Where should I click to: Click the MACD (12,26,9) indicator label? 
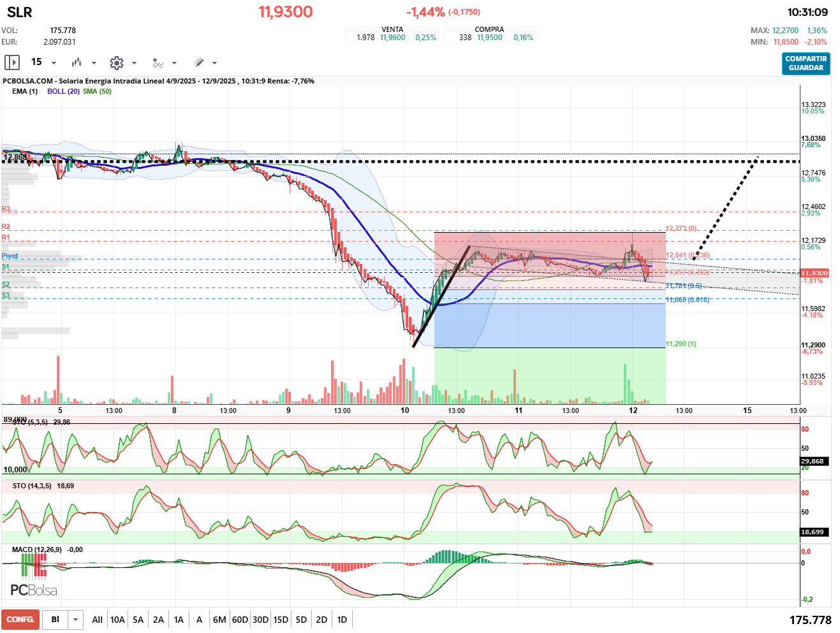pyautogui.click(x=37, y=549)
